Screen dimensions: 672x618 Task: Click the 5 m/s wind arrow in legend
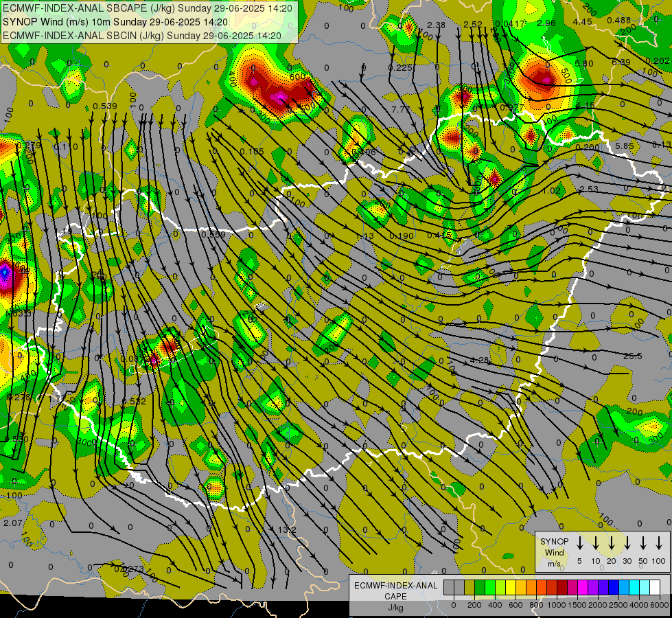[x=579, y=543]
